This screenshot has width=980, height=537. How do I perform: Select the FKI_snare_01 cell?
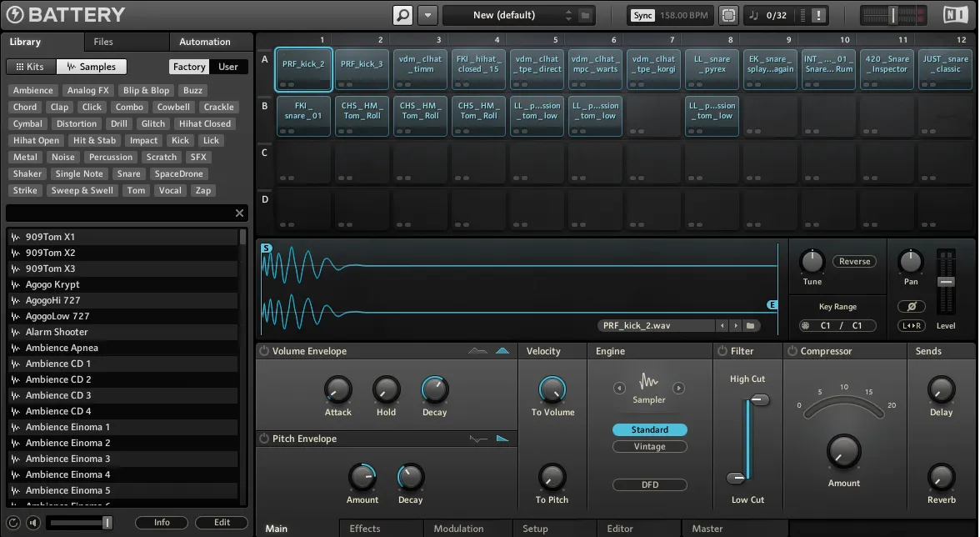point(303,116)
